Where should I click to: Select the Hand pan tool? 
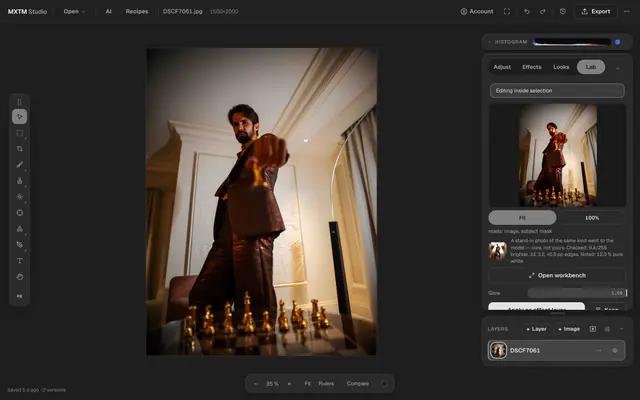coord(20,277)
